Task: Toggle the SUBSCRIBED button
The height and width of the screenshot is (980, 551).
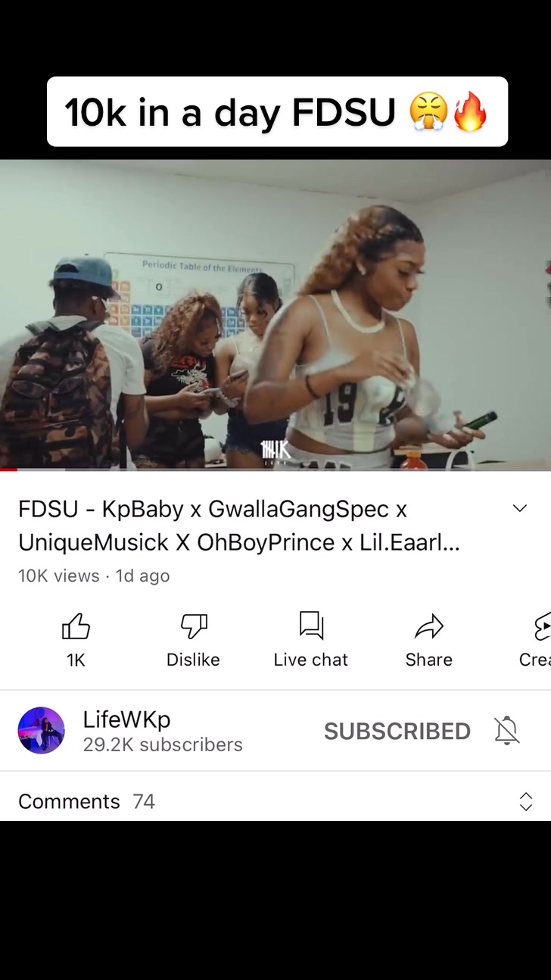Action: pos(397,731)
